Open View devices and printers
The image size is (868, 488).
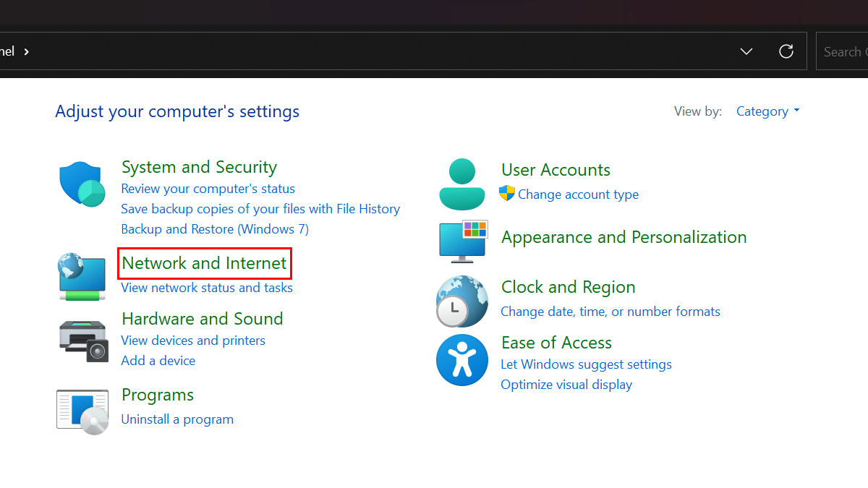point(193,341)
